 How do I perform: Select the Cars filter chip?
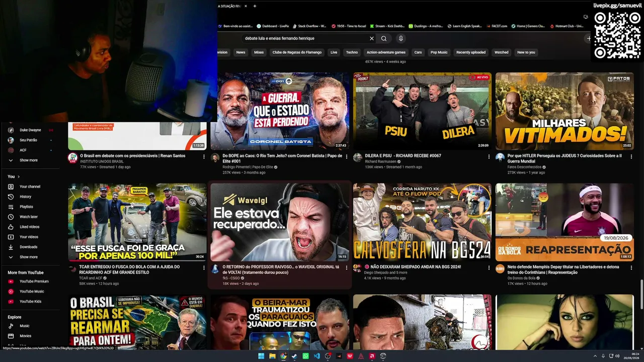click(x=418, y=52)
